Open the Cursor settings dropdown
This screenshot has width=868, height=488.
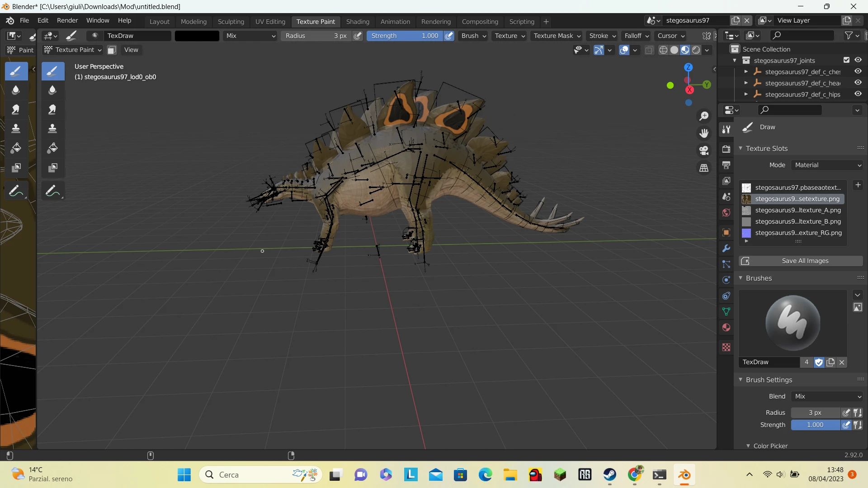[671, 36]
